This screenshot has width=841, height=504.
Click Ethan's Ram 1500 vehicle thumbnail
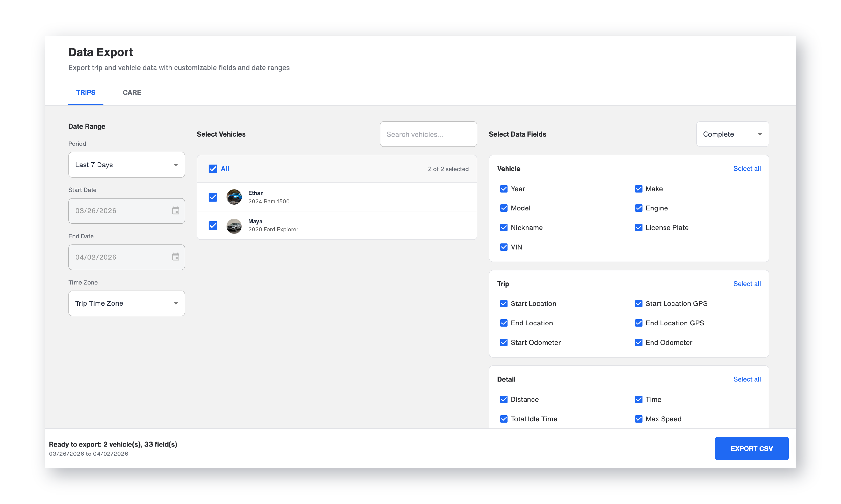[x=234, y=197]
